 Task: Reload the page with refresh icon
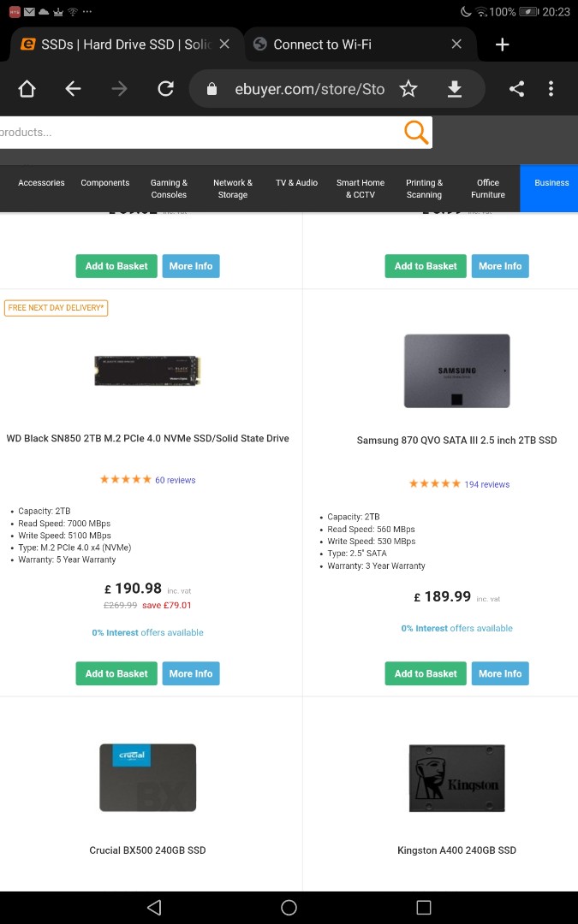(x=166, y=89)
